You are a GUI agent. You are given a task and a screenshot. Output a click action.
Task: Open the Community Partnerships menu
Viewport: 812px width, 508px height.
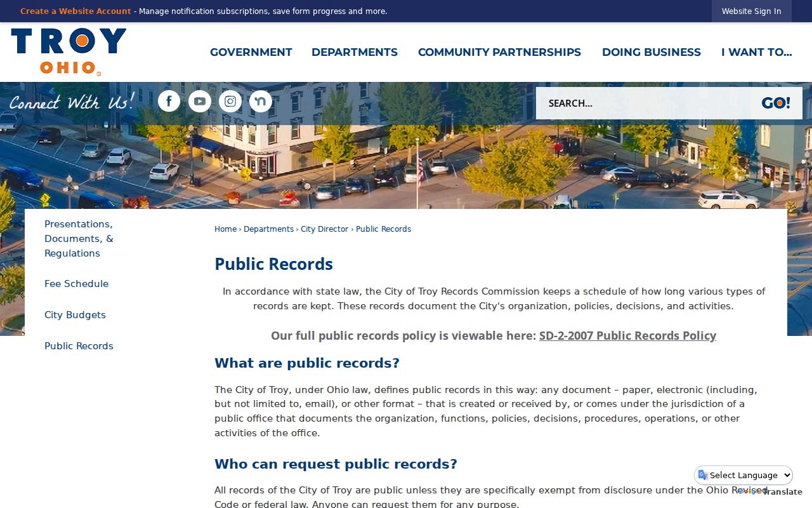[499, 52]
